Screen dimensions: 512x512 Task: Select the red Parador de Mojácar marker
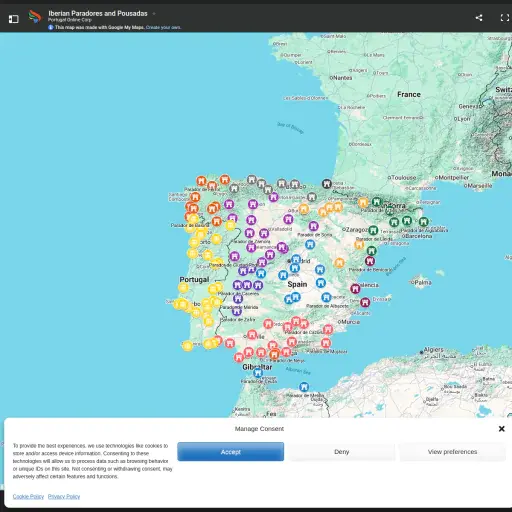[x=326, y=343]
